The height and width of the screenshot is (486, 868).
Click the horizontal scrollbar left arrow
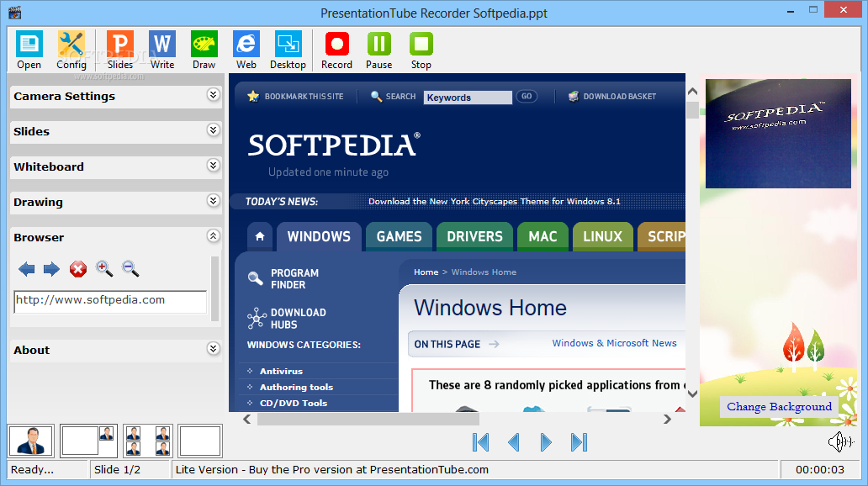tap(247, 419)
